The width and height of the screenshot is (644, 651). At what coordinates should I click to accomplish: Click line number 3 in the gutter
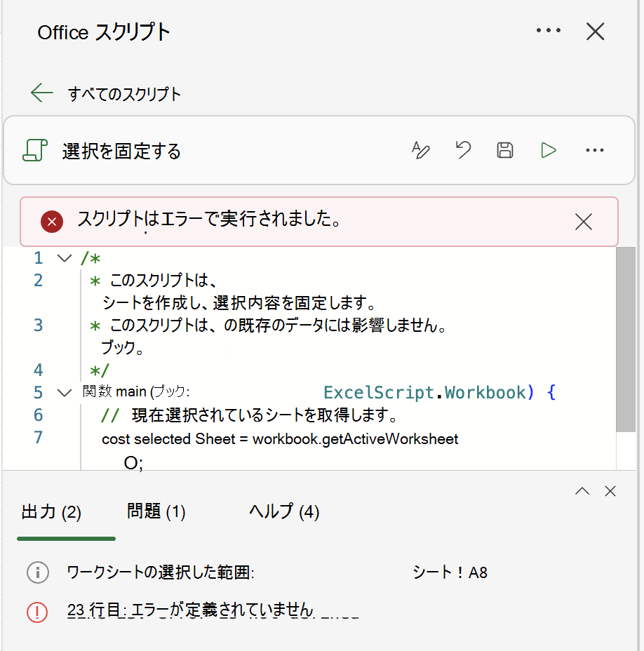coord(38,325)
